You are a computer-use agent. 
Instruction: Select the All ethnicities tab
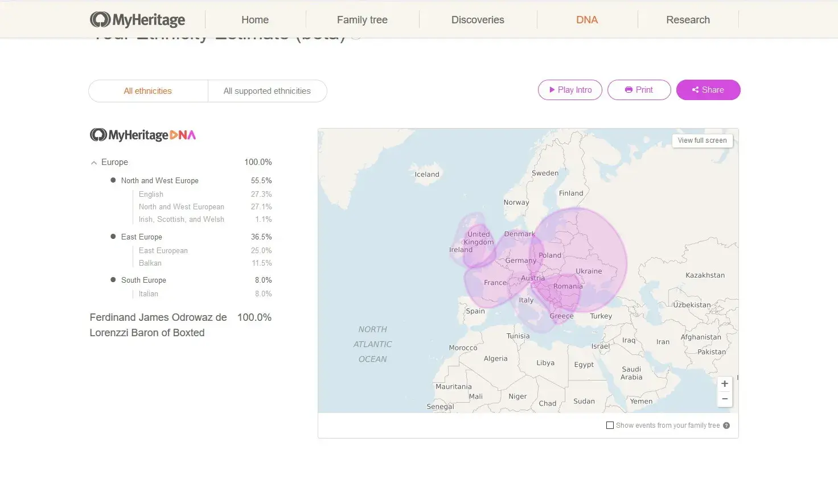pyautogui.click(x=148, y=91)
